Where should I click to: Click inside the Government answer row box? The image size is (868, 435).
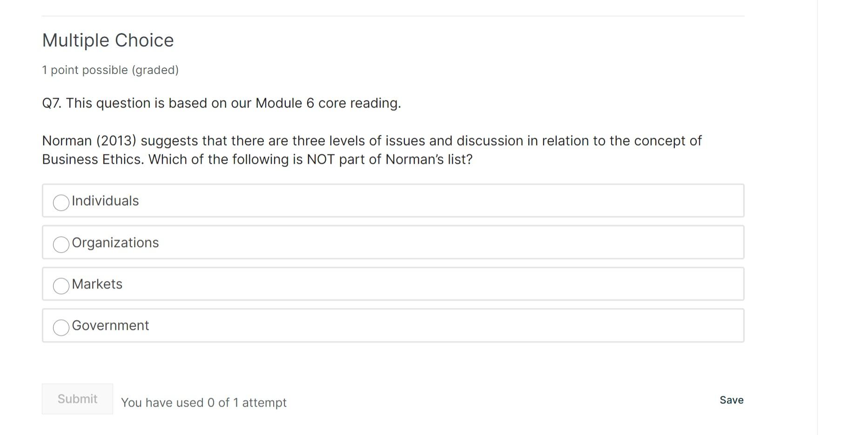tap(419, 326)
